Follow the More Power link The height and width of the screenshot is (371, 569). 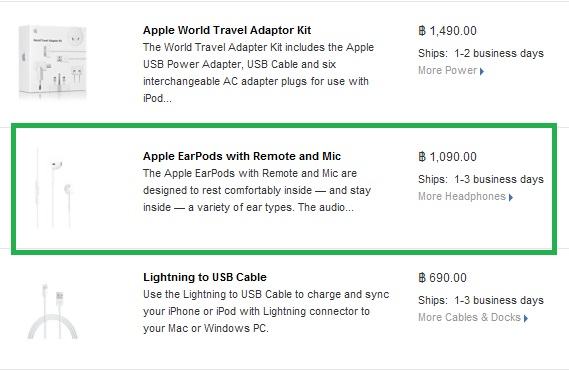tap(447, 70)
